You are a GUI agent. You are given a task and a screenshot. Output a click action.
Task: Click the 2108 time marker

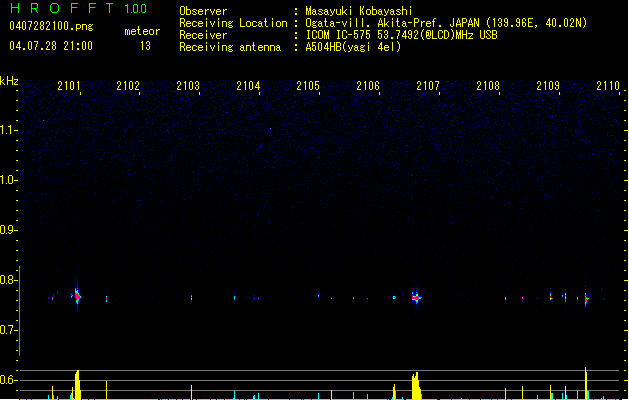(x=488, y=86)
